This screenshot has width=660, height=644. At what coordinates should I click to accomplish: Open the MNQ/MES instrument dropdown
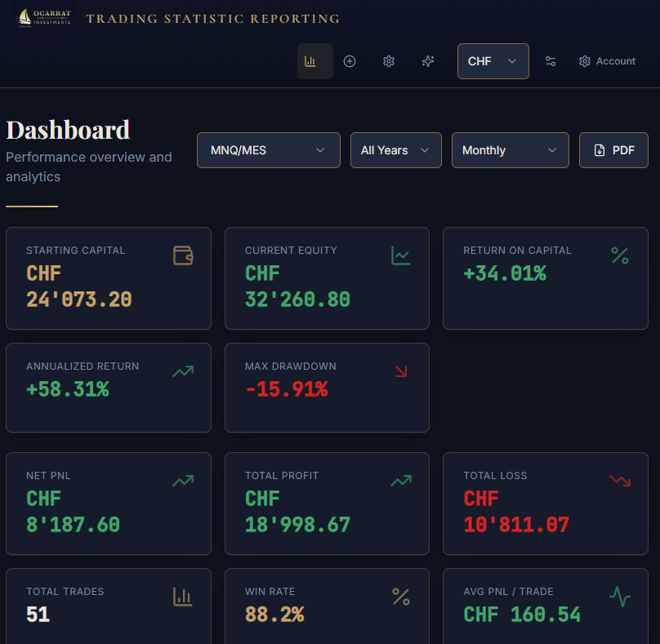coord(269,150)
